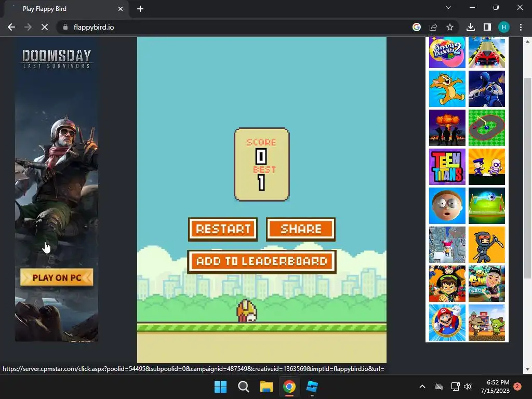The image size is (532, 399).
Task: Open Morty face game thumbnail
Action: point(447,206)
